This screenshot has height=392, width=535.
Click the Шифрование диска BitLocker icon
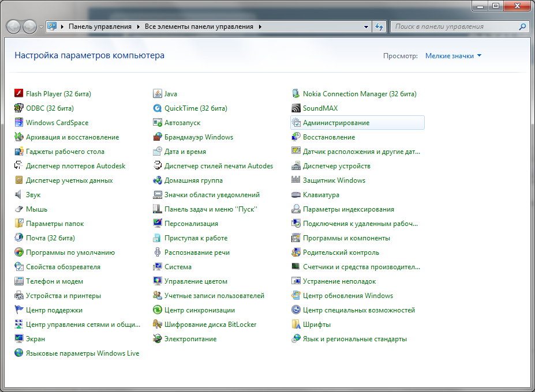click(x=158, y=324)
